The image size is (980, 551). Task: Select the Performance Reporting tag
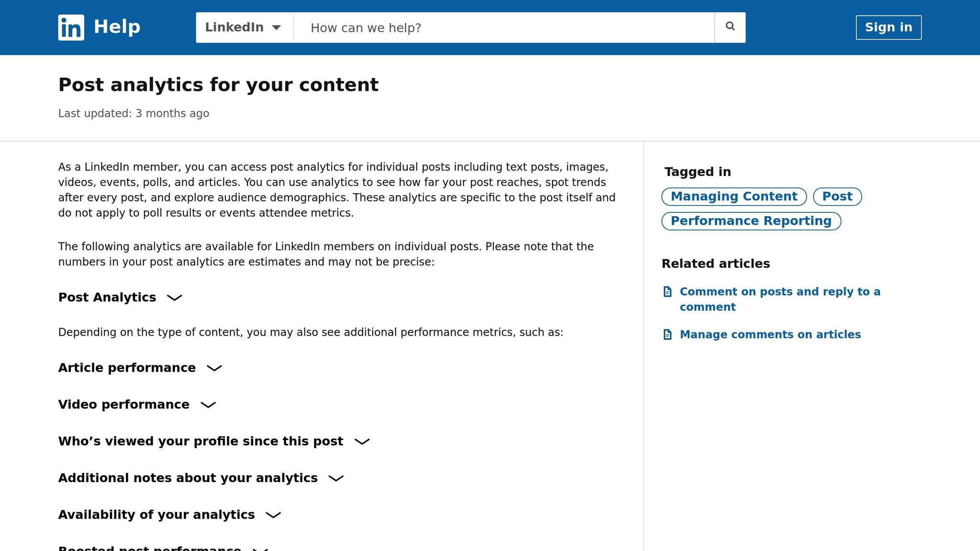point(751,220)
